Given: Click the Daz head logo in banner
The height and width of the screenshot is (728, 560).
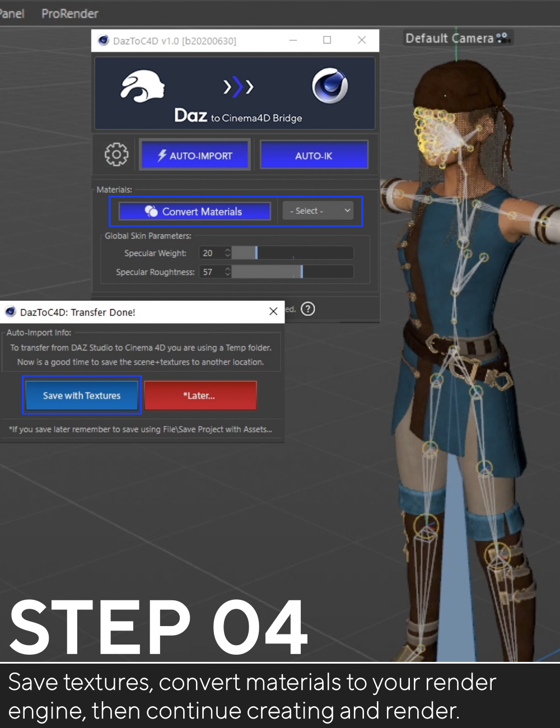Looking at the screenshot, I should point(142,86).
